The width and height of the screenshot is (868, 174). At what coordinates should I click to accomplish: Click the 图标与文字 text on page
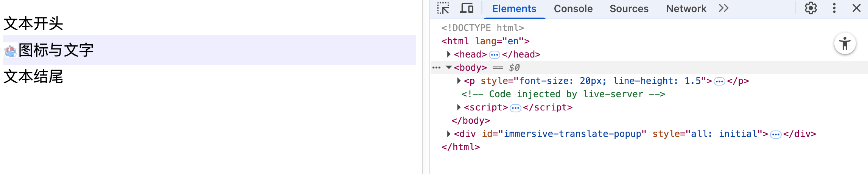[56, 50]
